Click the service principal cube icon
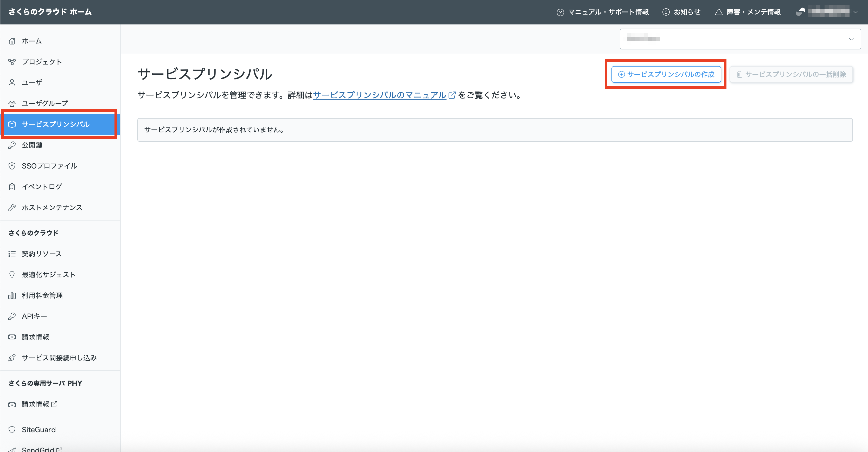868x452 pixels. point(12,124)
